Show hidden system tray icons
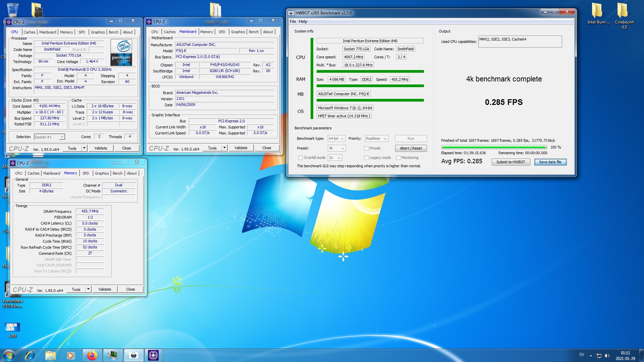Viewport: 644px width, 362px height. pyautogui.click(x=591, y=356)
